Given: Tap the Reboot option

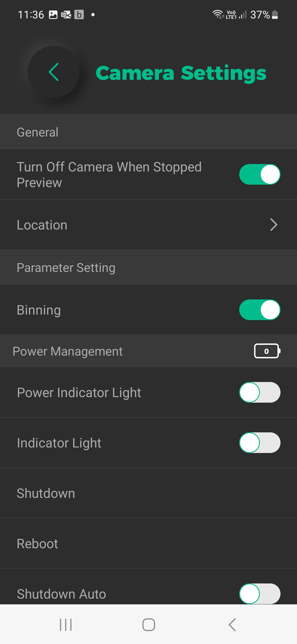Looking at the screenshot, I should (38, 544).
